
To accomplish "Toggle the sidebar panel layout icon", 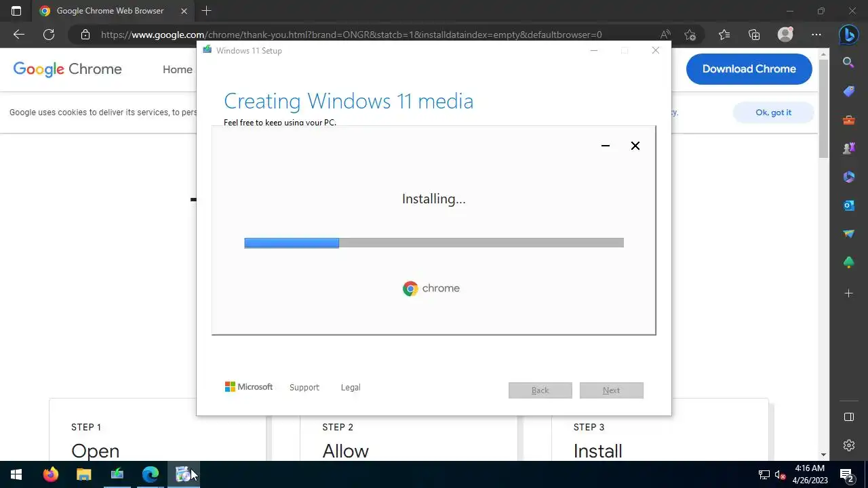I will tap(848, 417).
